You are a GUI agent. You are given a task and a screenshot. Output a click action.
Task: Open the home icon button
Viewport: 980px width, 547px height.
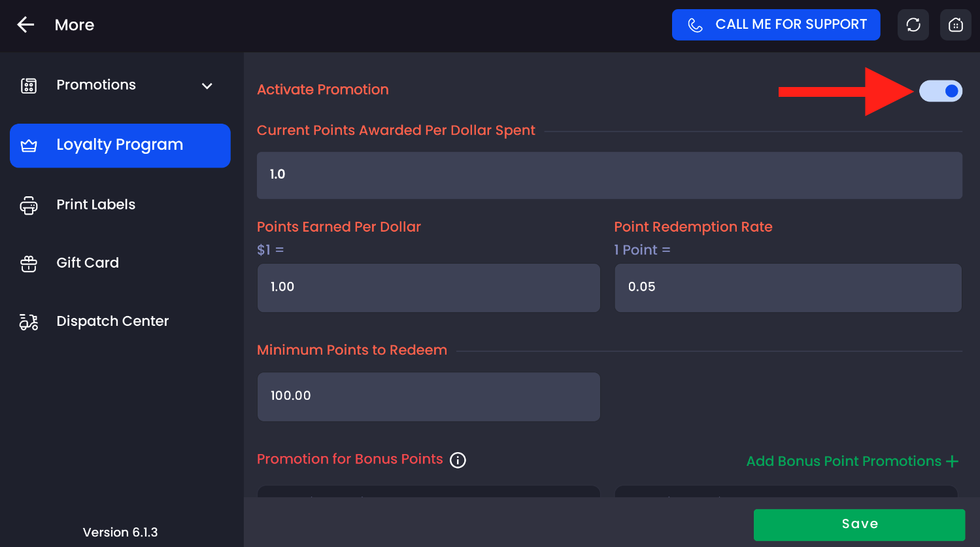click(956, 25)
